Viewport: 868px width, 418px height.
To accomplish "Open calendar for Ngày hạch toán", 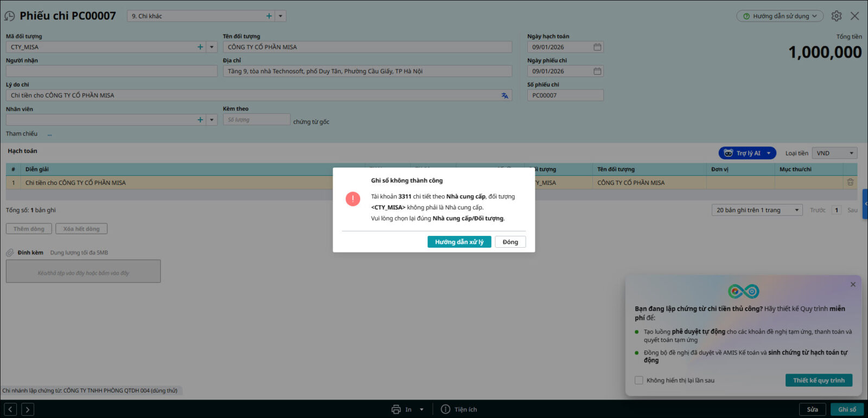I will [597, 47].
